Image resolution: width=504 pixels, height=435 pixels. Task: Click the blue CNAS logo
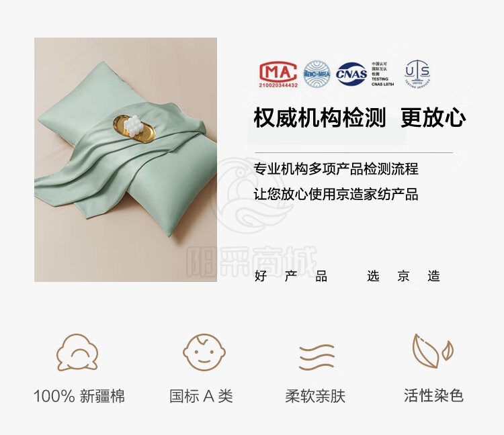coord(351,74)
